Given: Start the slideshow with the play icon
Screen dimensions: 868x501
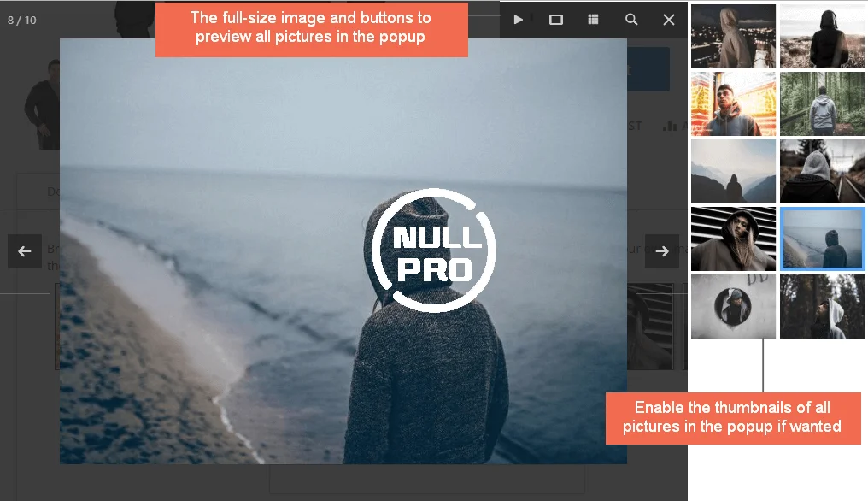Looking at the screenshot, I should coord(518,20).
